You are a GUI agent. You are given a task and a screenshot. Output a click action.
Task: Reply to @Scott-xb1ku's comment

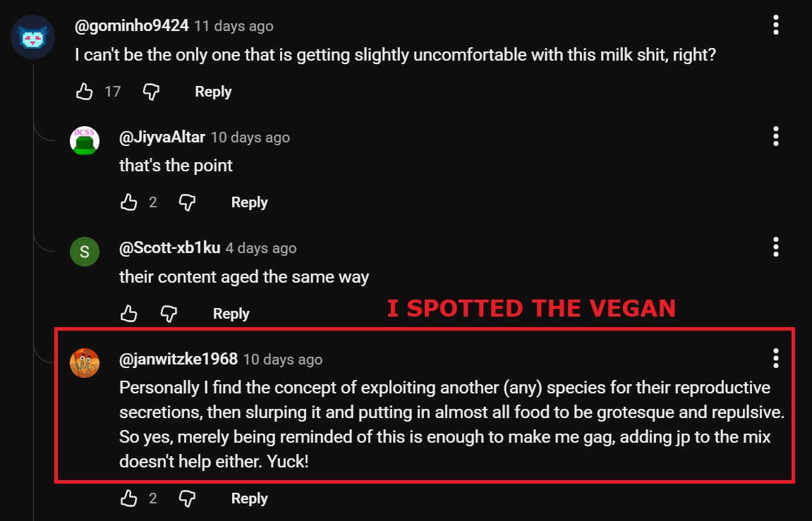point(231,313)
